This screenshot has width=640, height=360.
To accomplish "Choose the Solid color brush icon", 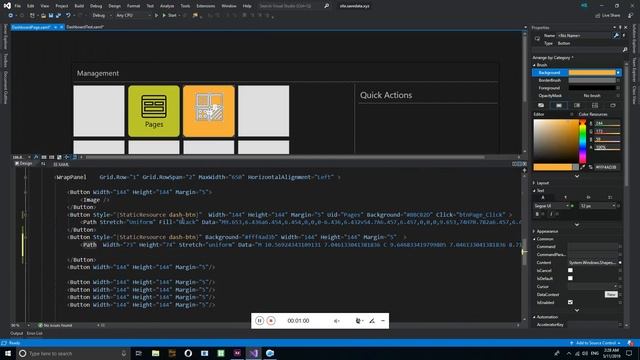I will coord(559,106).
